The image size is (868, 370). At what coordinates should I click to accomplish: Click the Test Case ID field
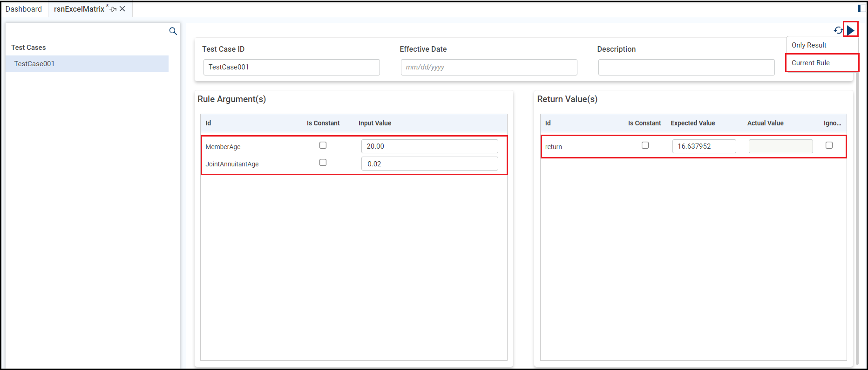(292, 67)
